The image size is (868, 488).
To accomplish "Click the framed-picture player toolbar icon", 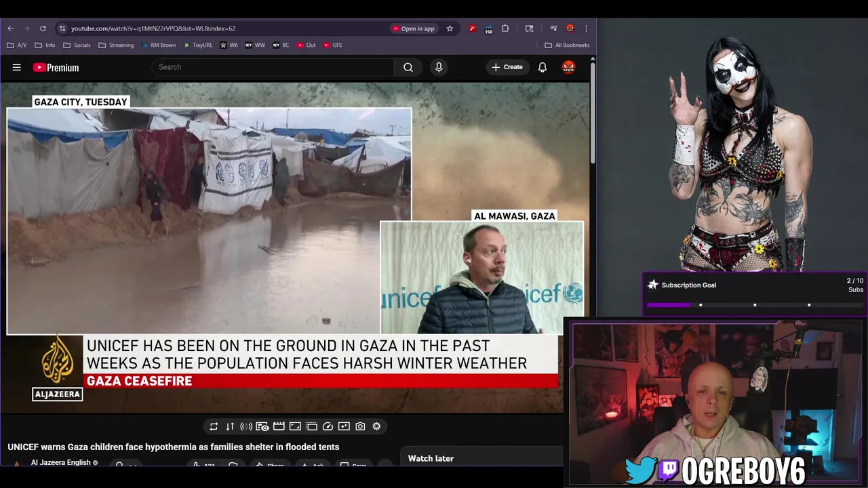I will pyautogui.click(x=295, y=426).
